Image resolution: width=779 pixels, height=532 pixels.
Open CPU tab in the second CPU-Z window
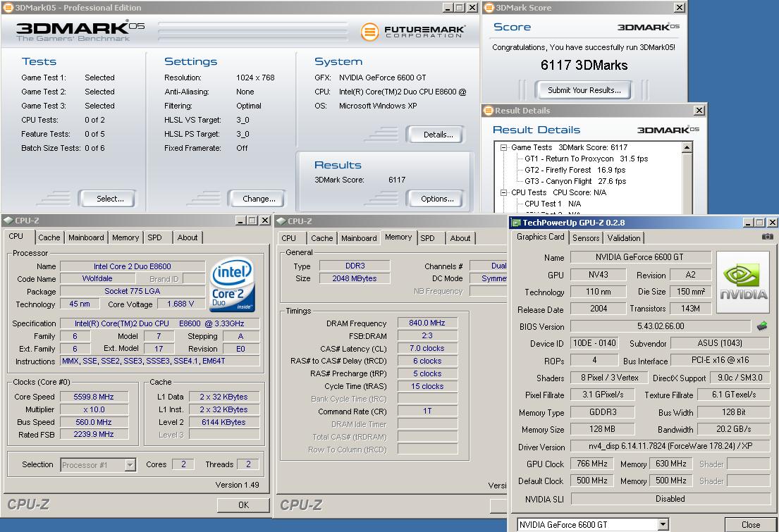[x=288, y=238]
